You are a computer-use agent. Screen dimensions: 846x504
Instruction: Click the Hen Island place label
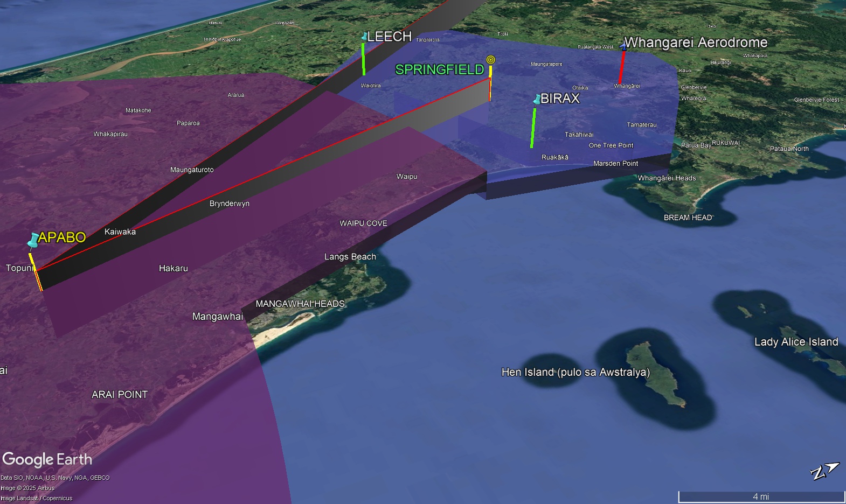coord(575,372)
